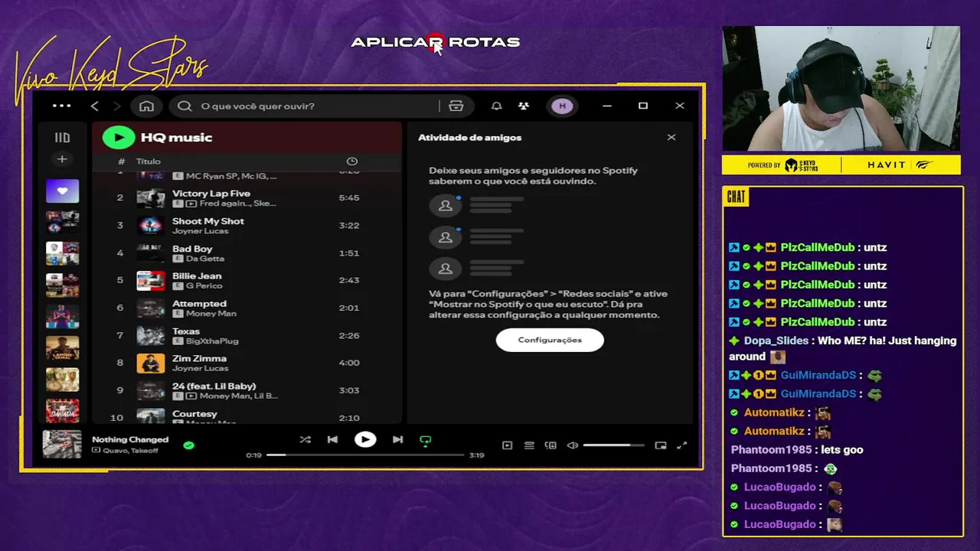The height and width of the screenshot is (551, 980).
Task: Open the Browse icon in search bar
Action: coord(456,106)
